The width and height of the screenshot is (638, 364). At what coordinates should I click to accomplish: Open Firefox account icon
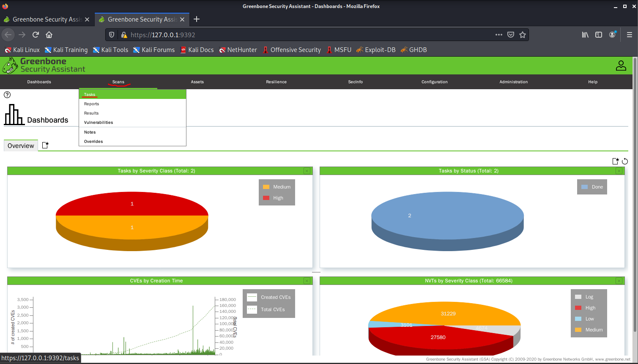[x=612, y=35]
